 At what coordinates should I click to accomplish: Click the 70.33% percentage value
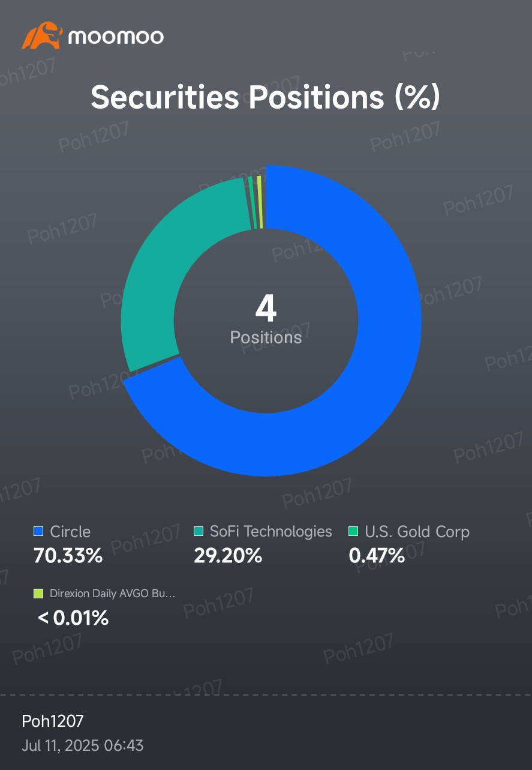pyautogui.click(x=68, y=556)
